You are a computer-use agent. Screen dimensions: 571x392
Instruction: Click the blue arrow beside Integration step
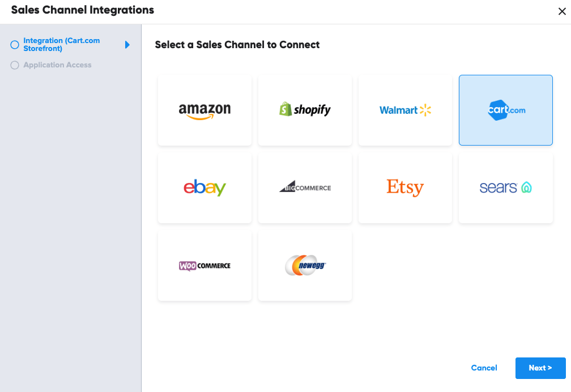point(127,45)
